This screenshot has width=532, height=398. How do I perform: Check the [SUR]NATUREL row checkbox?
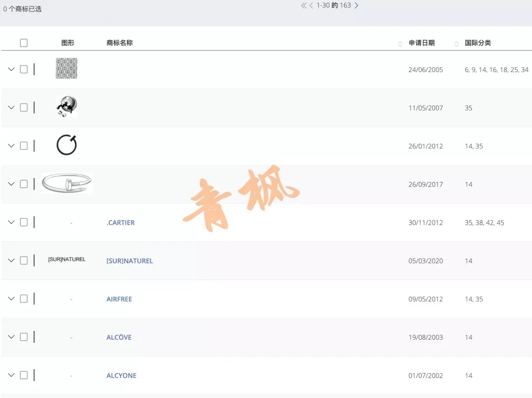point(24,260)
